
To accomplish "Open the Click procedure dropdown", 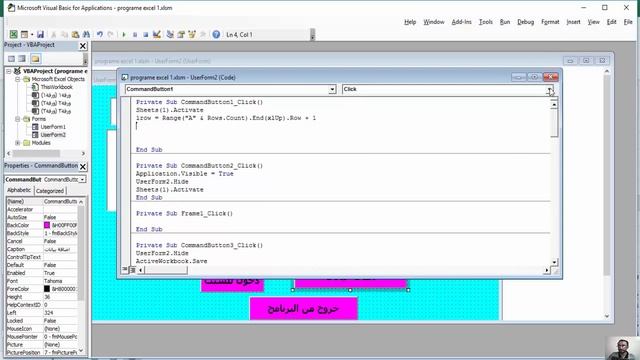I will click(550, 89).
